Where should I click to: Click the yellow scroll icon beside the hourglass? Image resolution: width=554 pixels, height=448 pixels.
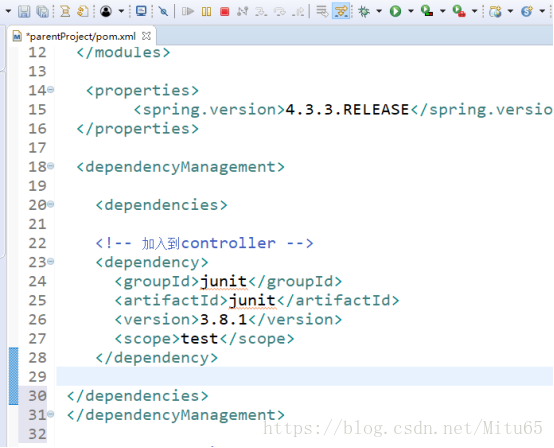83,11
